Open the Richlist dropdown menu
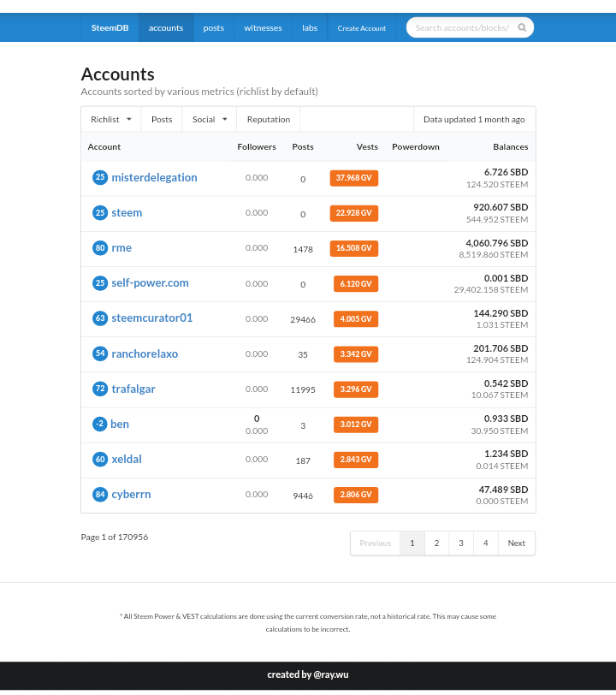Image resolution: width=616 pixels, height=695 pixels. coord(110,119)
